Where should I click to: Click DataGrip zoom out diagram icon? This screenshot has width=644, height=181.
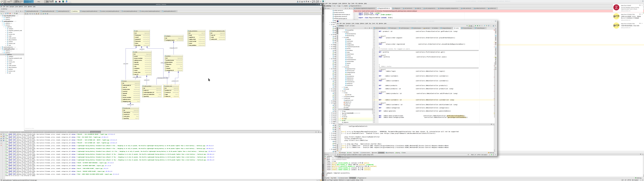pyautogui.click(x=32, y=14)
